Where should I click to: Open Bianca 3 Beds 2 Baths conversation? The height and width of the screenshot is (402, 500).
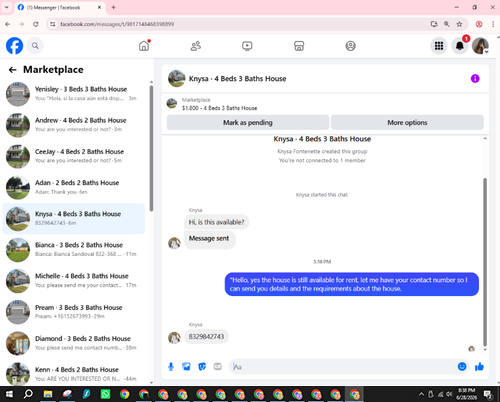tap(74, 249)
